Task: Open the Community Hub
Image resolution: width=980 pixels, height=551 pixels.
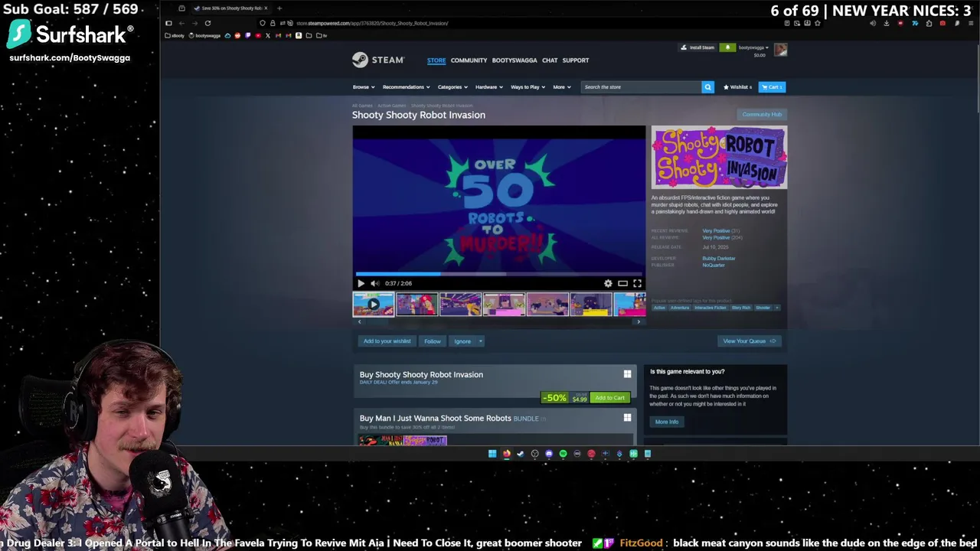Action: pyautogui.click(x=762, y=114)
